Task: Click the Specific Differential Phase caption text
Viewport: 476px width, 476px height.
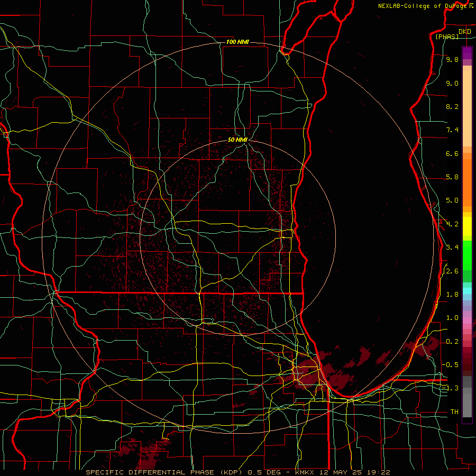Action: coord(237,472)
